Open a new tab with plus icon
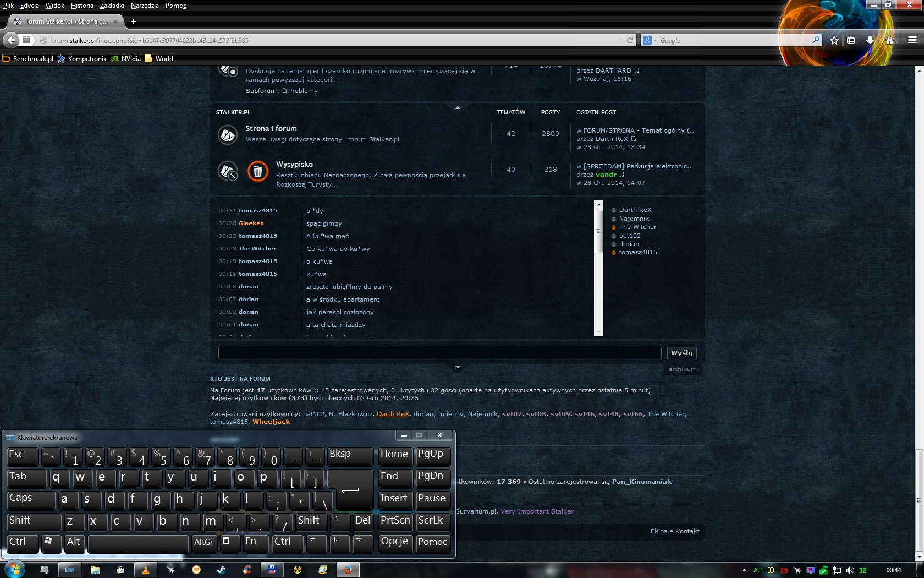 click(133, 21)
